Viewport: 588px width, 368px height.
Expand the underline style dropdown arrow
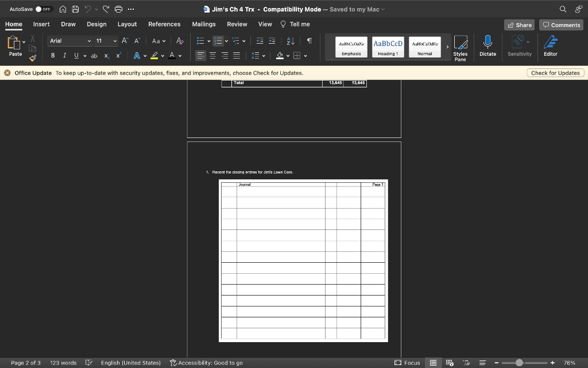(85, 56)
